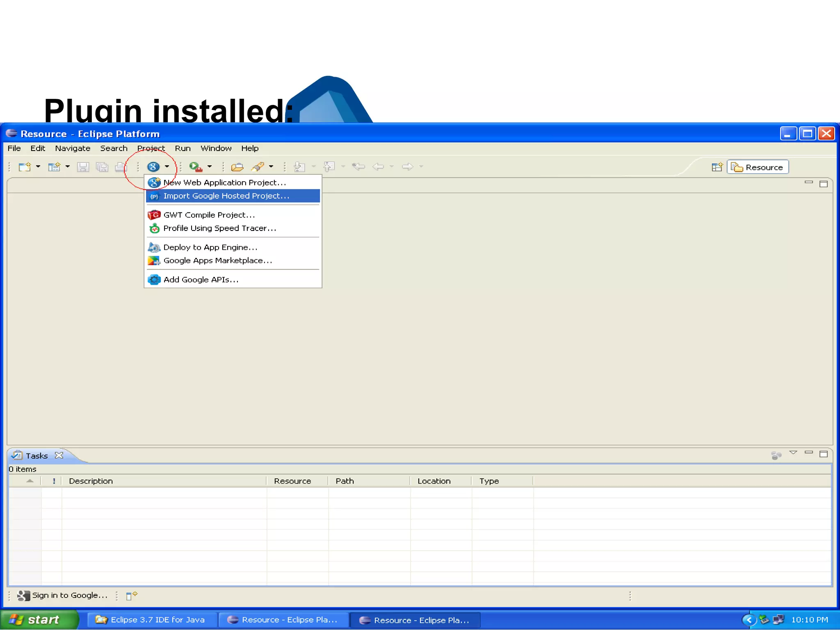Screen dimensions: 840x630
Task: Sort tasks by priority exclamation column
Action: pos(52,481)
